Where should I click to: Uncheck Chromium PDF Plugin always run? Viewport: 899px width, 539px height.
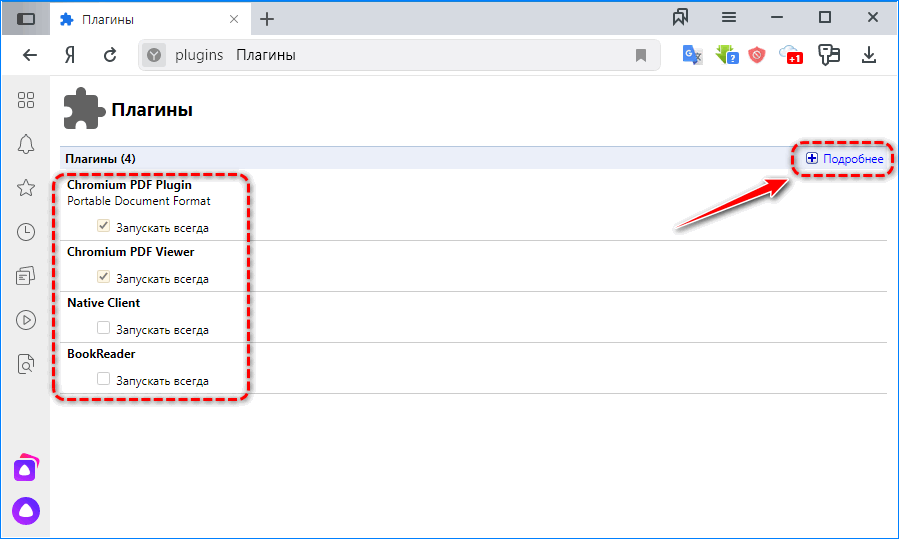click(x=103, y=227)
